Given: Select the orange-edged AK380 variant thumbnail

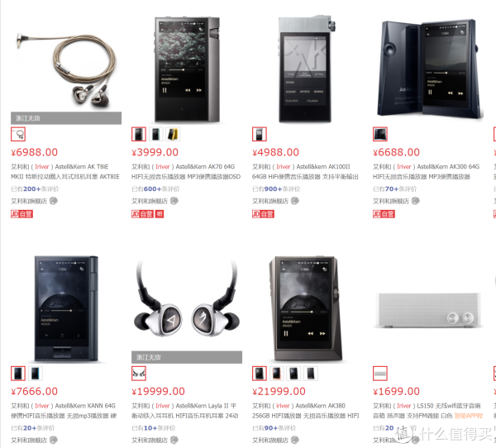Looking at the screenshot, I should pos(276,374).
